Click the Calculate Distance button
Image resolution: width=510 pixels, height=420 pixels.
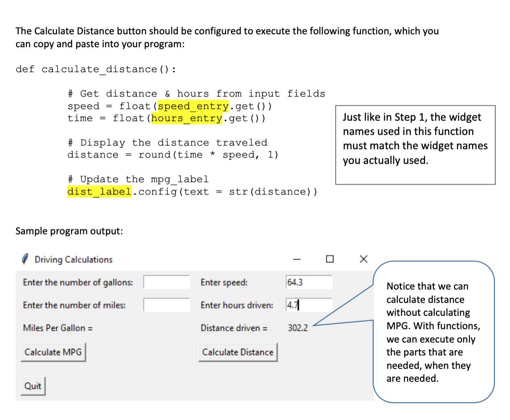238,352
